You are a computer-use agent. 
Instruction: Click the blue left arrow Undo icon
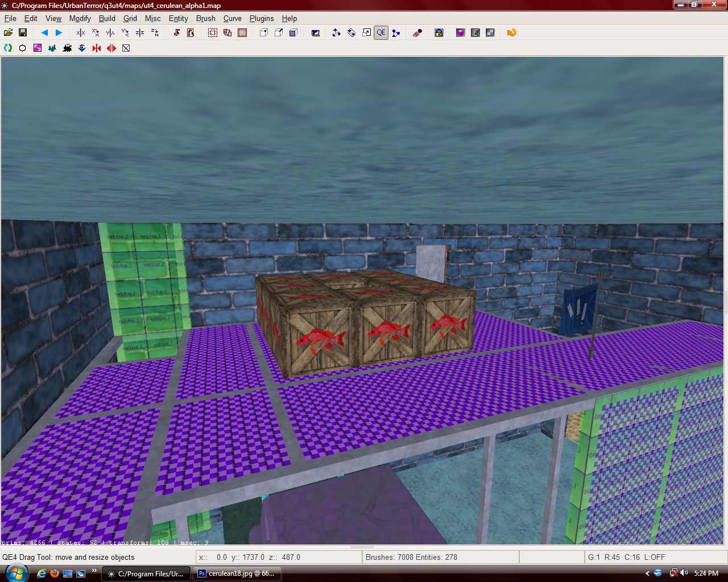44,33
